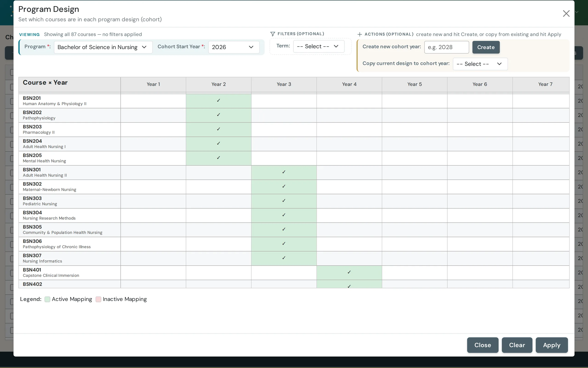Image resolution: width=588 pixels, height=368 pixels.
Task: Click the Create new cohort year input field
Action: (x=447, y=47)
